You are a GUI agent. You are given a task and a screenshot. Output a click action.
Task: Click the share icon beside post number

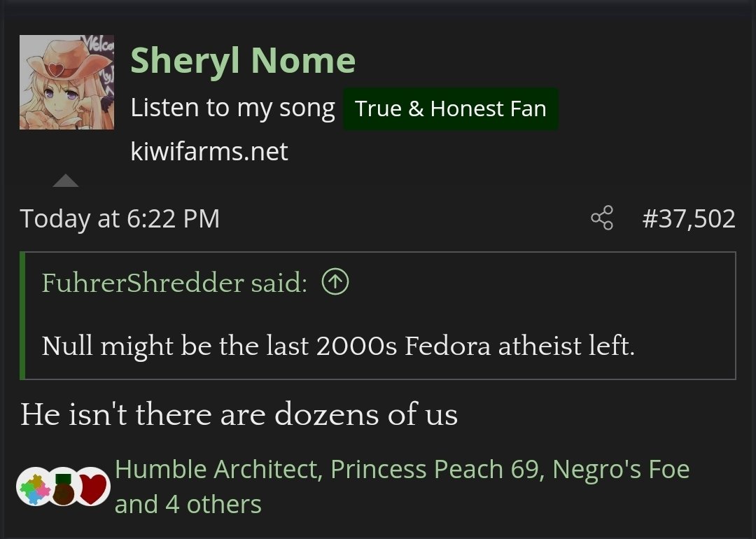tap(602, 218)
